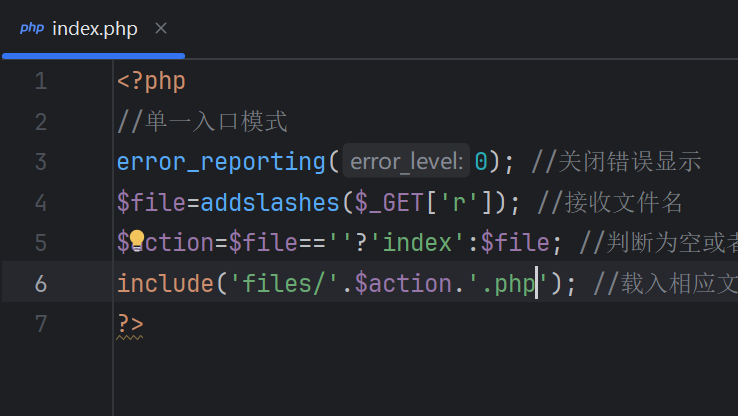This screenshot has width=738, height=416.
Task: Click the 'index' string literal on line 5
Action: tap(417, 242)
